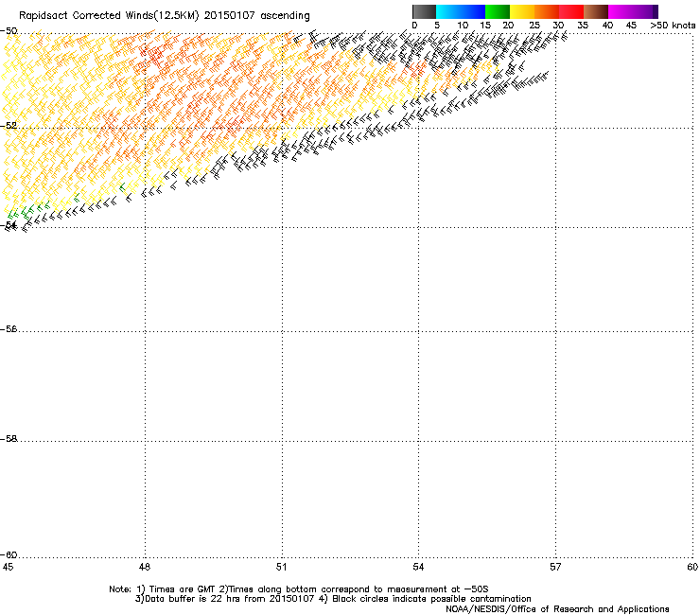Click the '51' longitude label on bottom axis
This screenshot has height=615, width=700.
pos(281,567)
